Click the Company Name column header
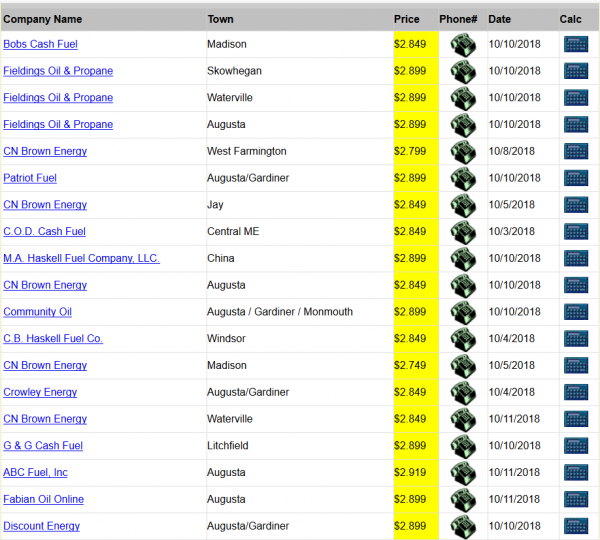Viewport: 600px width, 540px height. [43, 19]
